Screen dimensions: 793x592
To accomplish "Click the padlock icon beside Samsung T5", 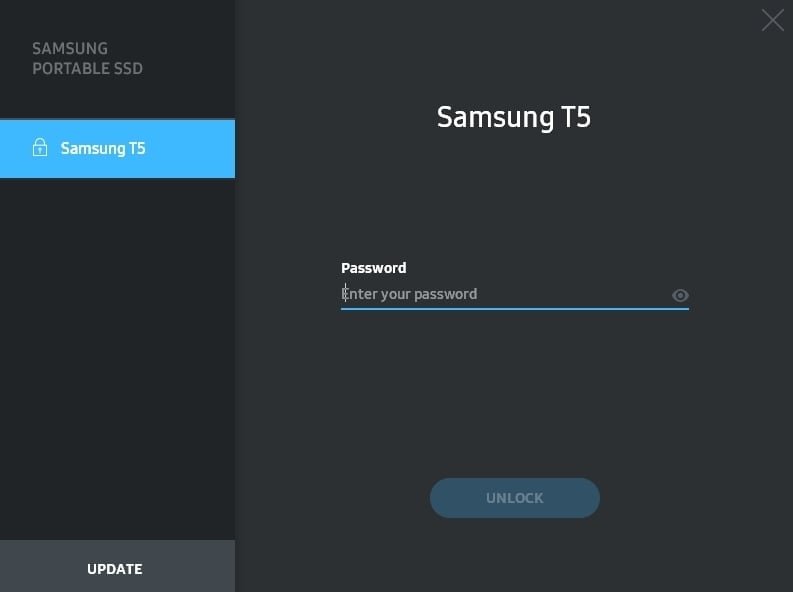I will coord(40,148).
